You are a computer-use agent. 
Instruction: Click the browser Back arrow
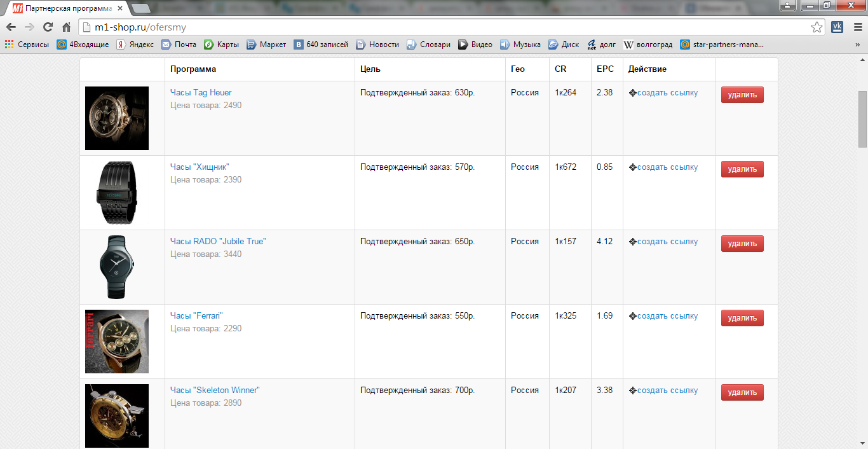click(x=11, y=27)
